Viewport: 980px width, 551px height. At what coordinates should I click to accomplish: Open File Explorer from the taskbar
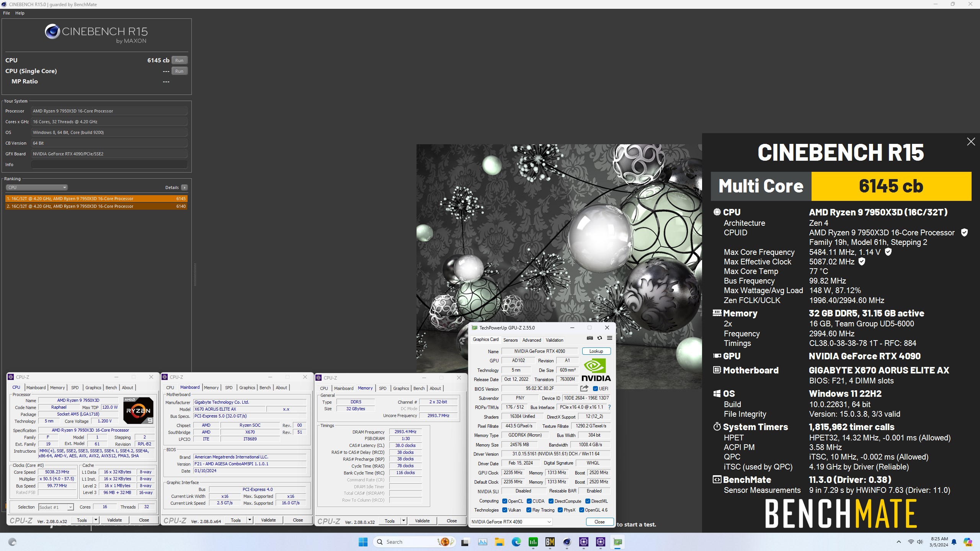499,542
